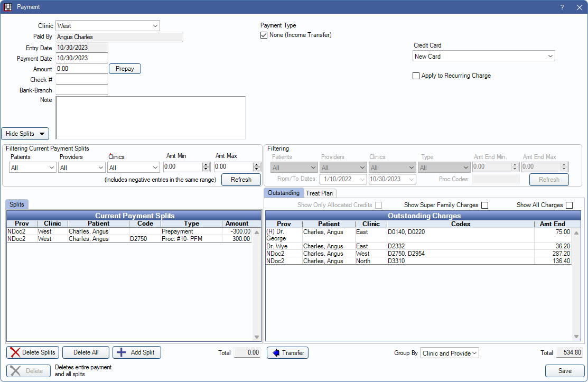Click the Save button
588x382 pixels.
point(565,371)
